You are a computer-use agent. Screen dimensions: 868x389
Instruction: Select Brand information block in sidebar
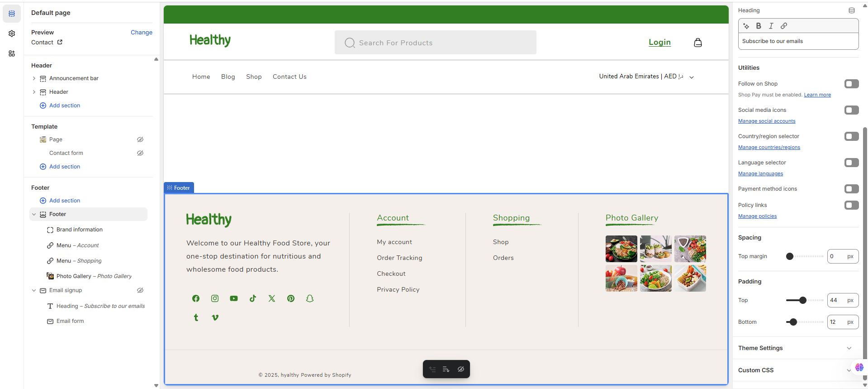79,230
